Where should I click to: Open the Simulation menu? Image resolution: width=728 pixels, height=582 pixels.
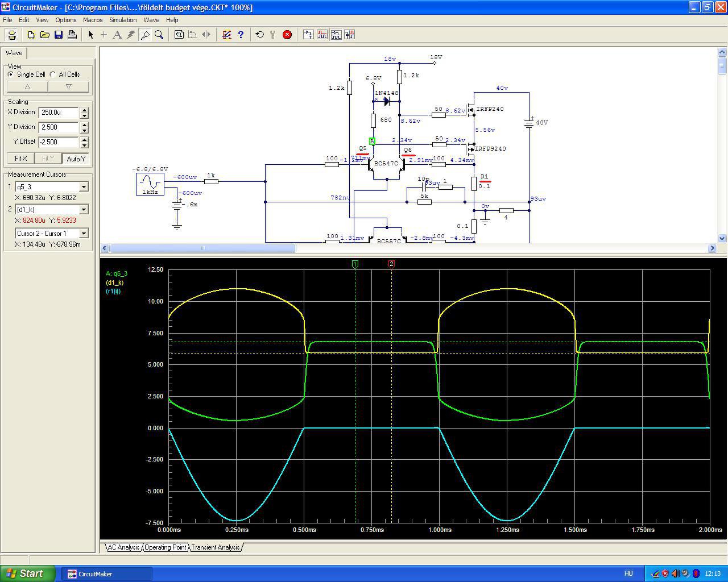point(123,20)
